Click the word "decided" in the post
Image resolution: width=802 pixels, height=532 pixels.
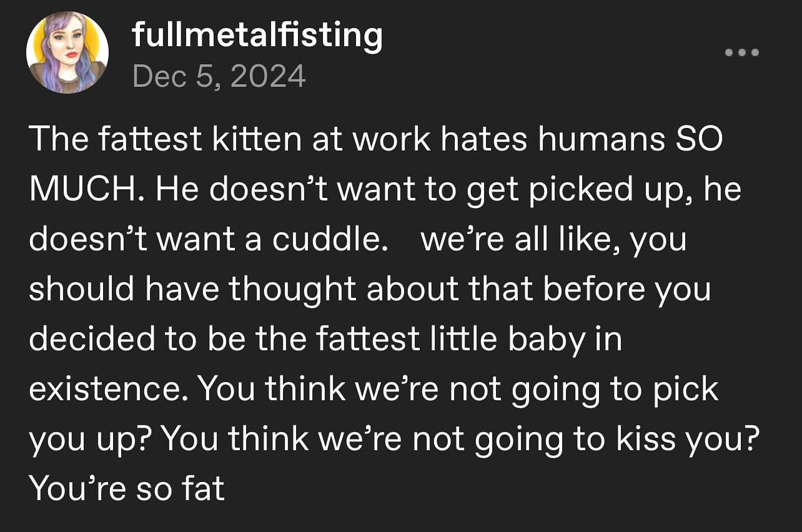tap(92, 339)
